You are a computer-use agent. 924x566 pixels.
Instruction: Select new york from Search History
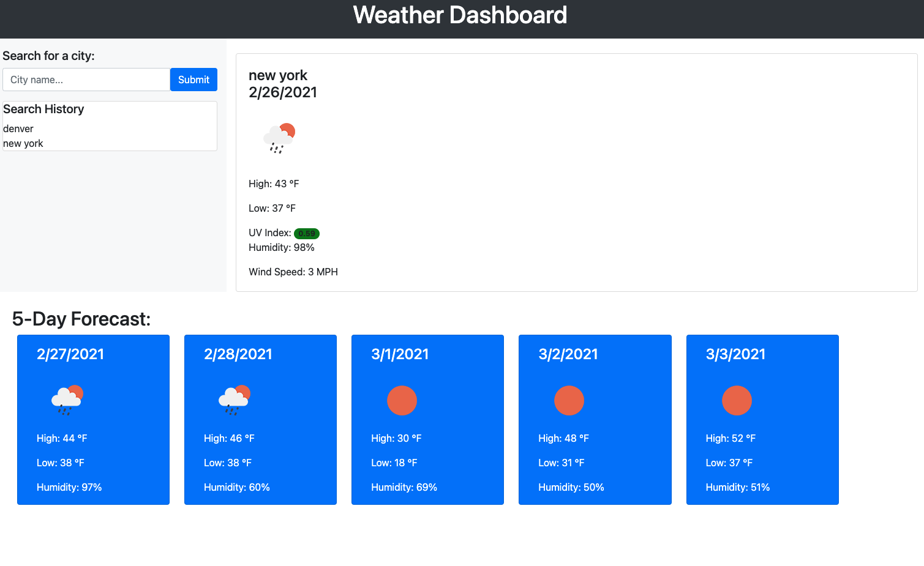[23, 143]
